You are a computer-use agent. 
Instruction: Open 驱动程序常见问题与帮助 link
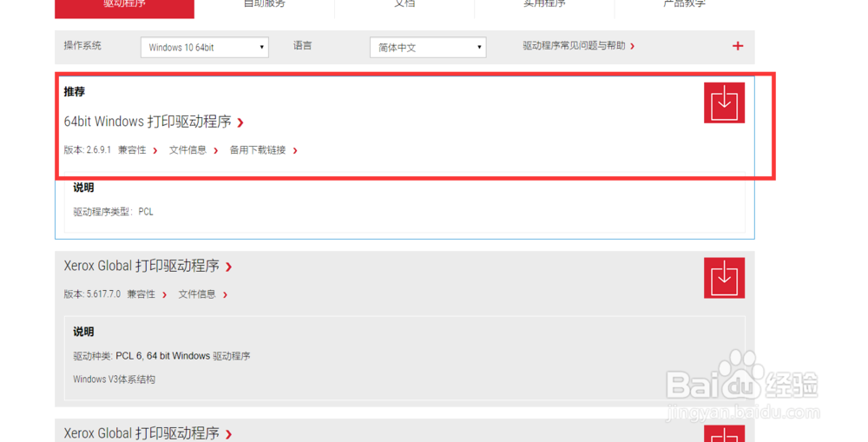tap(578, 46)
